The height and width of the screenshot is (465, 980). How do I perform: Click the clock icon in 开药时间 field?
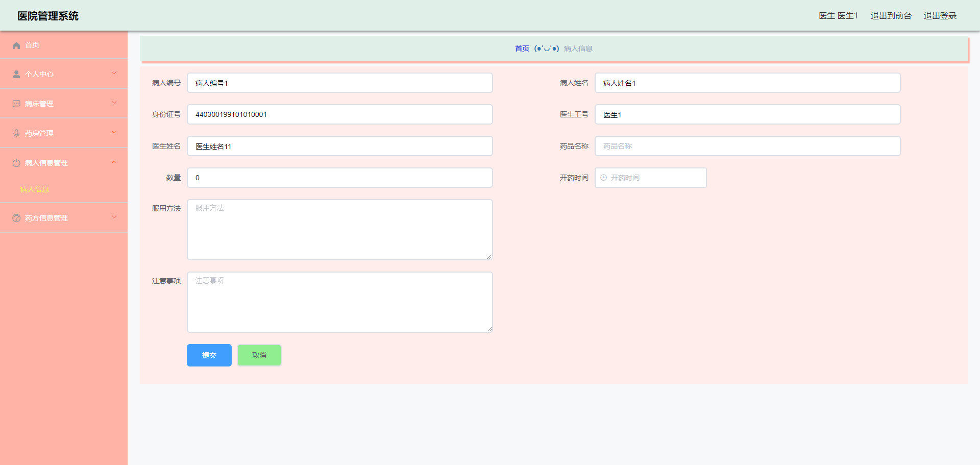(604, 178)
